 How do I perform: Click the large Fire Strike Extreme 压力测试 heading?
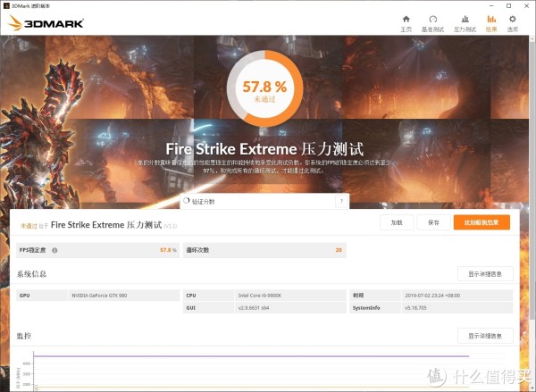click(264, 149)
